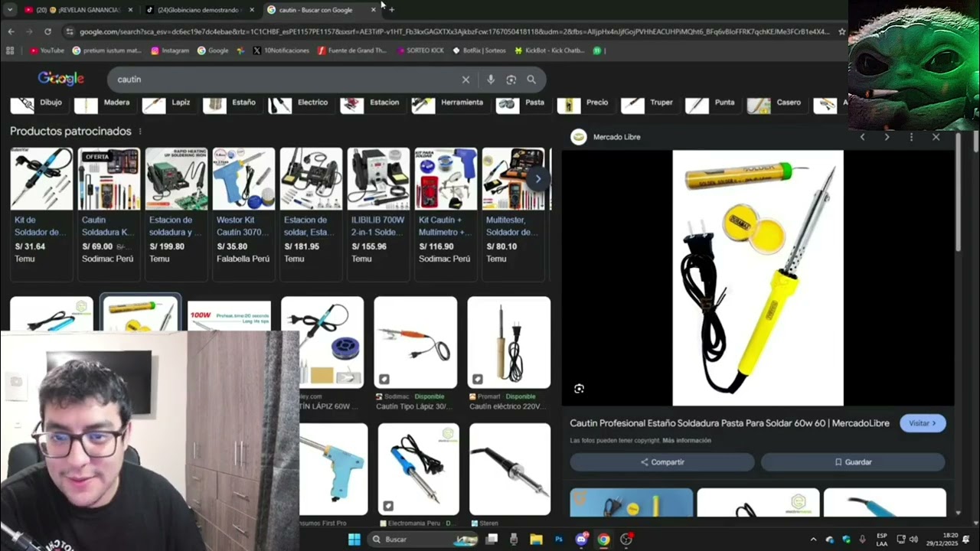Click the large yellow soldering iron preview image
Screen dimensions: 980x551
[x=758, y=278]
